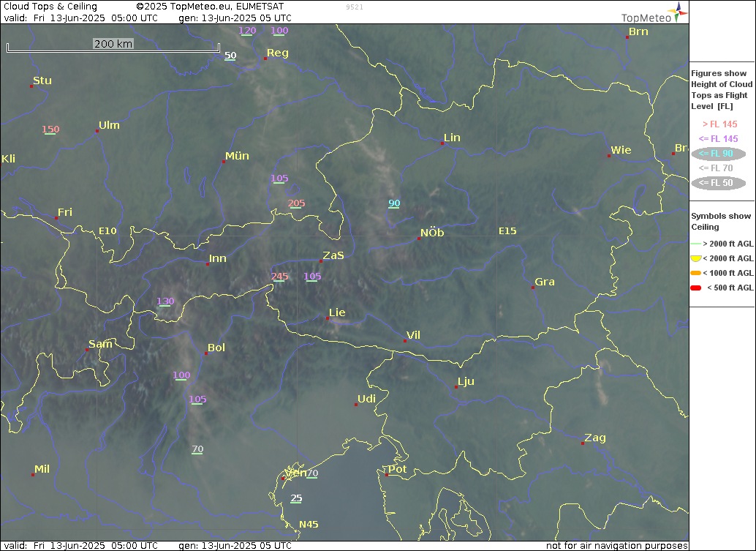Select the '<= FL 145' legend entry
Image resolution: width=756 pixels, height=551 pixels.
[719, 139]
